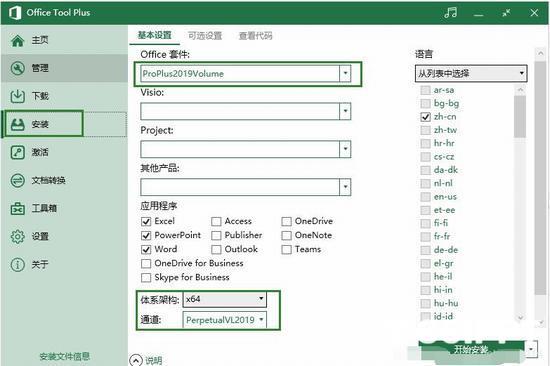550x366 pixels.
Task: Click the green start install button
Action: pyautogui.click(x=472, y=349)
